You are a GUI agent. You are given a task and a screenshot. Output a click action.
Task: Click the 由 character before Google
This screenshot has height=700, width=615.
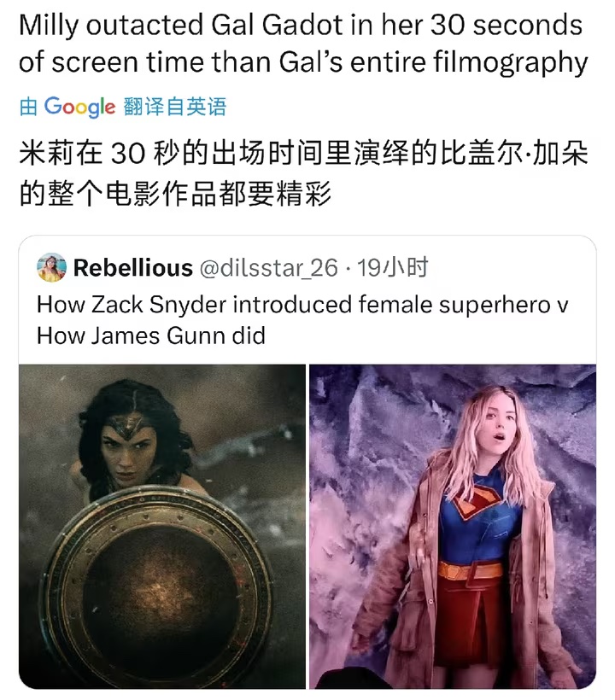28,108
